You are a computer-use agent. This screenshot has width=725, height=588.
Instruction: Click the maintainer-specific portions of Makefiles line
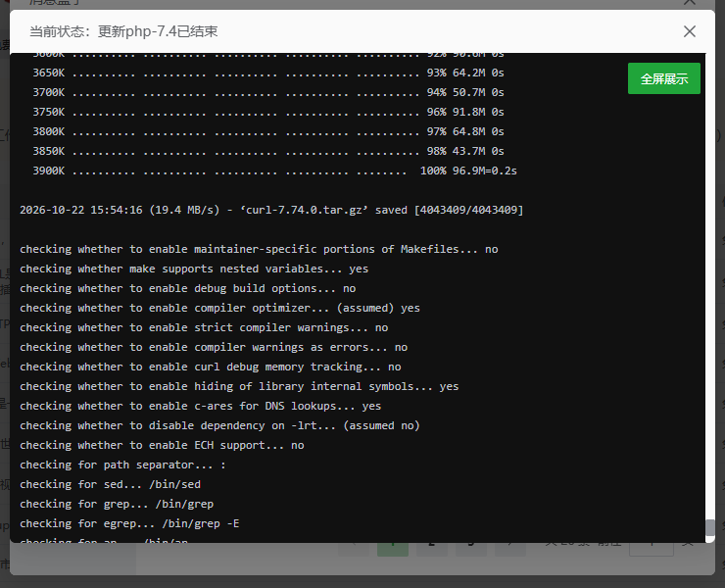[259, 249]
